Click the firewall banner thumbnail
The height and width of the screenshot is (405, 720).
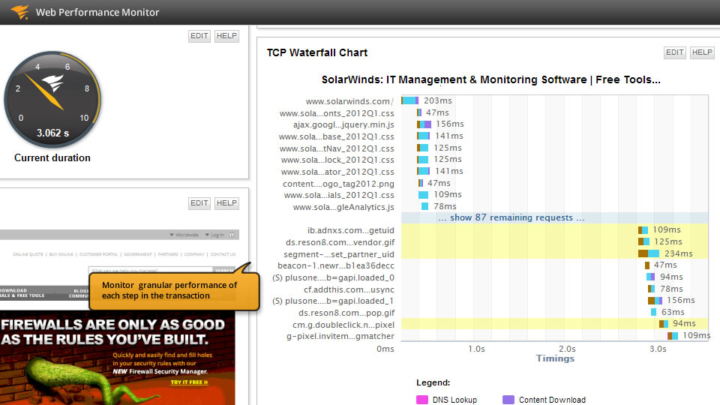click(x=118, y=358)
